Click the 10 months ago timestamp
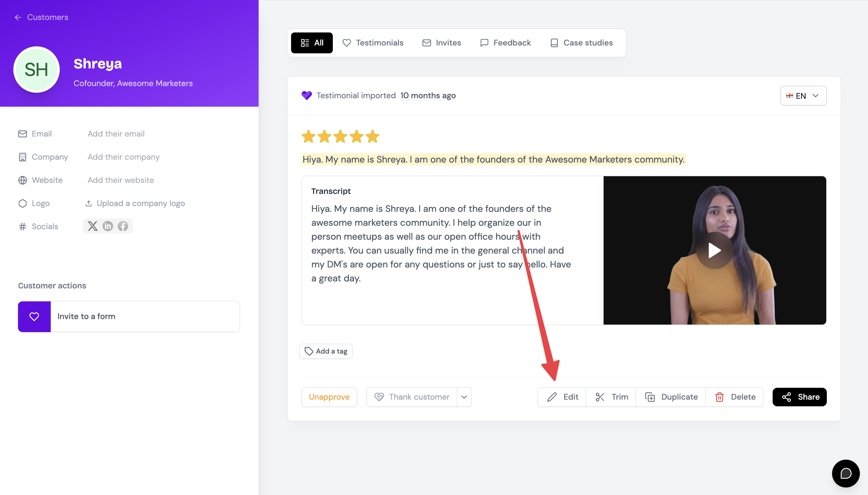The width and height of the screenshot is (868, 495). [x=428, y=96]
